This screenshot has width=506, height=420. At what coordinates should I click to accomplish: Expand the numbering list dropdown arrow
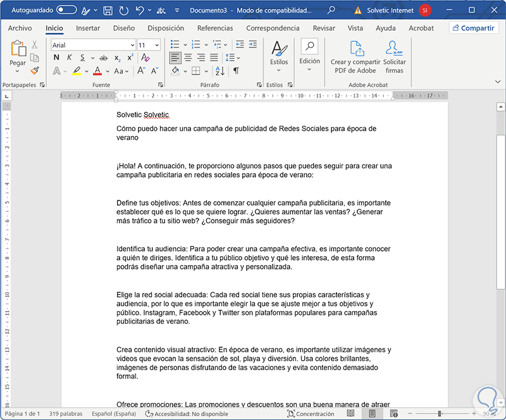pyautogui.click(x=206, y=45)
